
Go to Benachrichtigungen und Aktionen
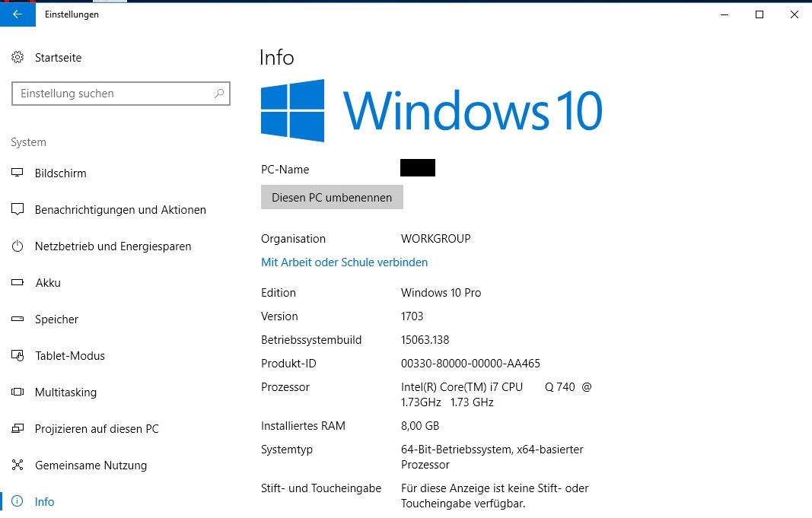coord(120,210)
